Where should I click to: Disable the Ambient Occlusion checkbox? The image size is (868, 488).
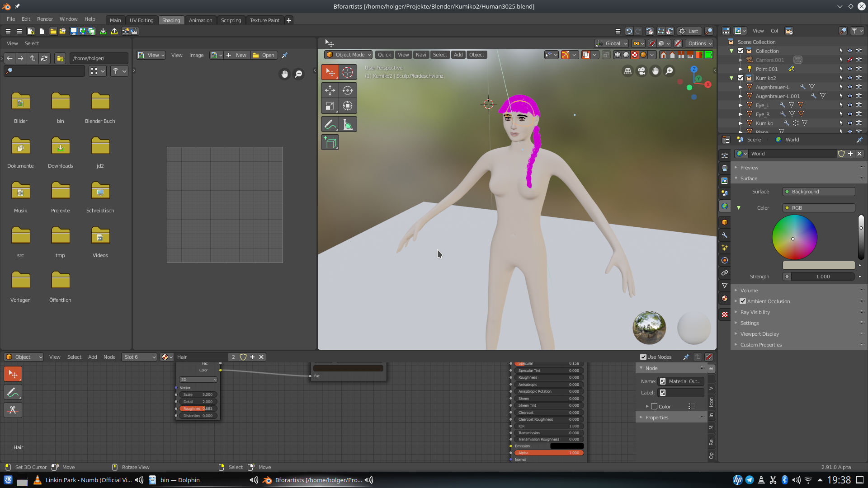pos(743,301)
